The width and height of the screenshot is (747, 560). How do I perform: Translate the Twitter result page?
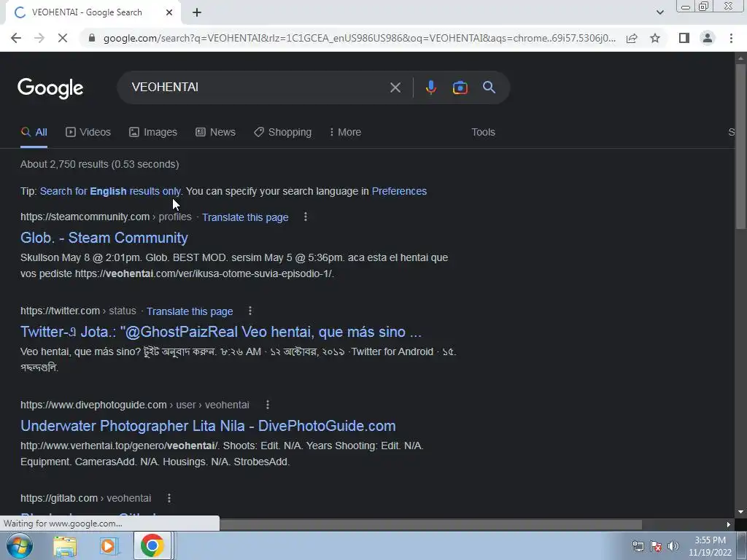tap(190, 311)
